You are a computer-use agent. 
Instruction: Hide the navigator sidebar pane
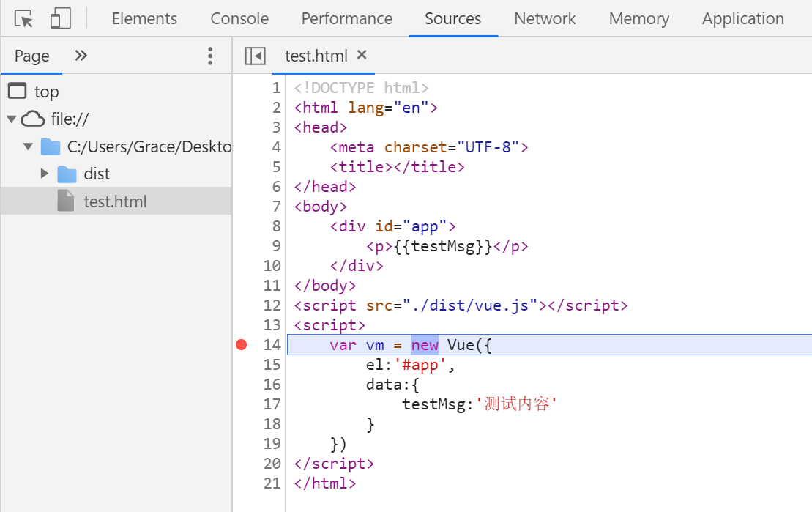coord(256,56)
